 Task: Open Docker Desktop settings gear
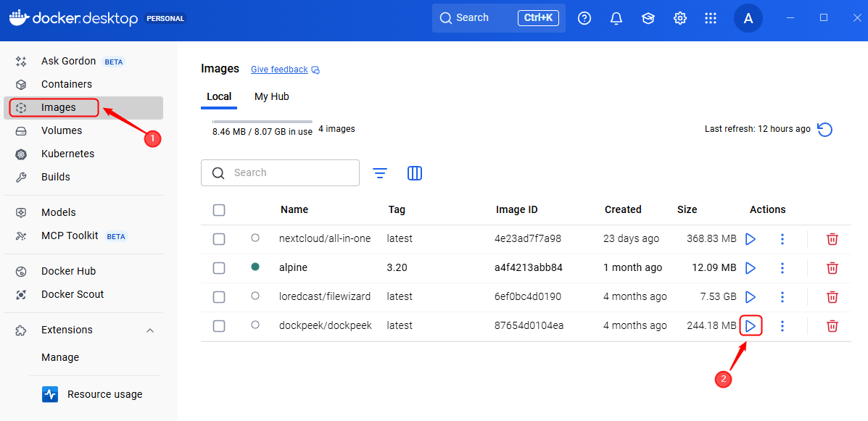(x=679, y=17)
